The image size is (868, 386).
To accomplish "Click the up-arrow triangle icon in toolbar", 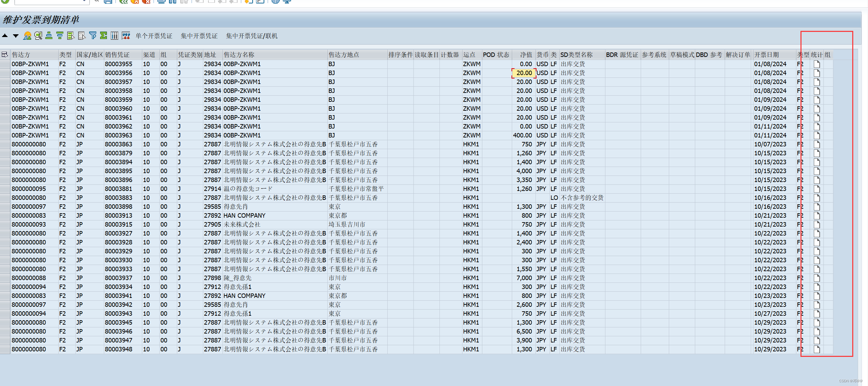I will pyautogui.click(x=5, y=36).
